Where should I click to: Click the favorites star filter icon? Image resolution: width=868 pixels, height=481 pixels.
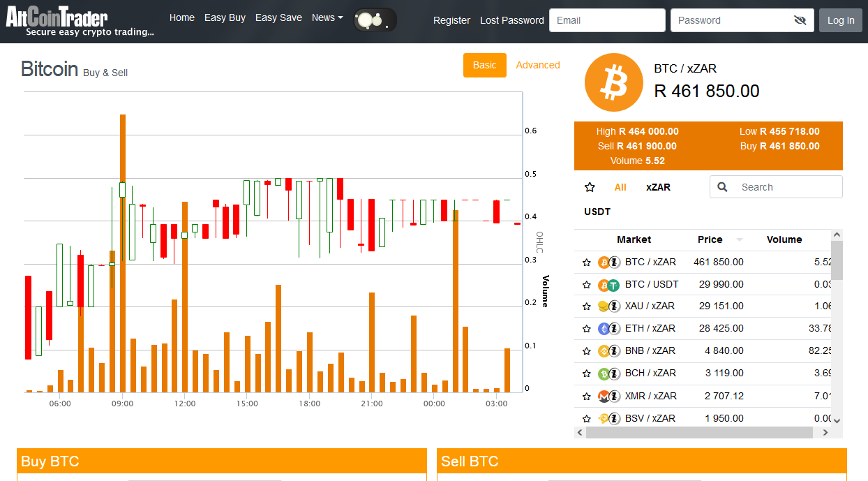(x=590, y=187)
